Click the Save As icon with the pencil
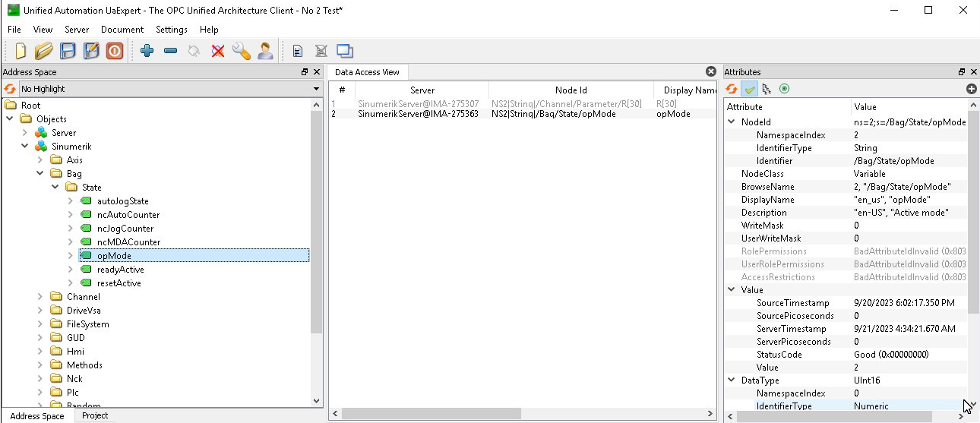This screenshot has height=423, width=980. tap(91, 51)
